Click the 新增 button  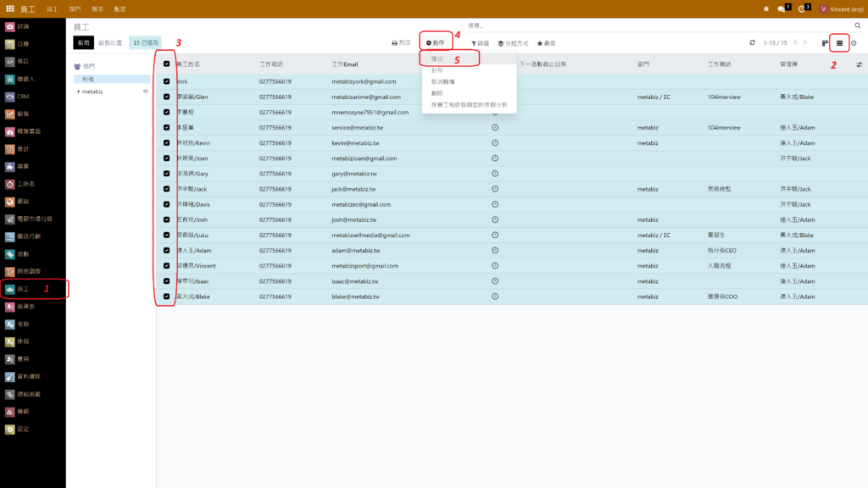pyautogui.click(x=83, y=42)
